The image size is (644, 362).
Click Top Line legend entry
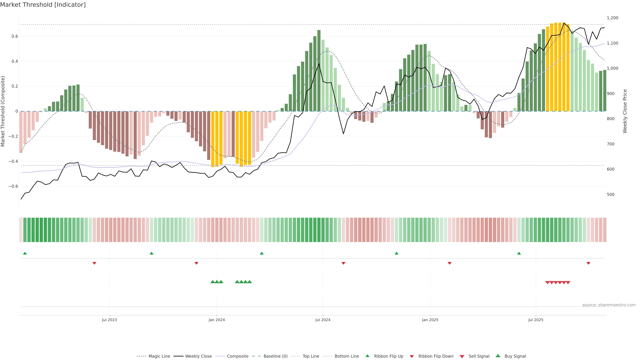[311, 356]
